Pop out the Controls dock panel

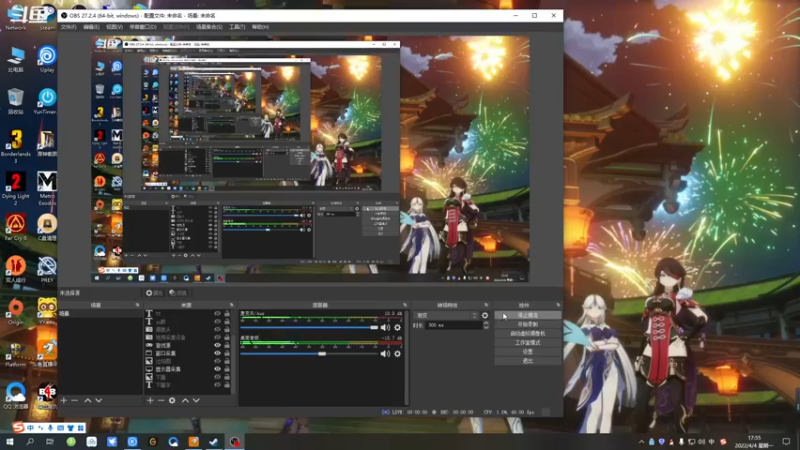pyautogui.click(x=558, y=305)
